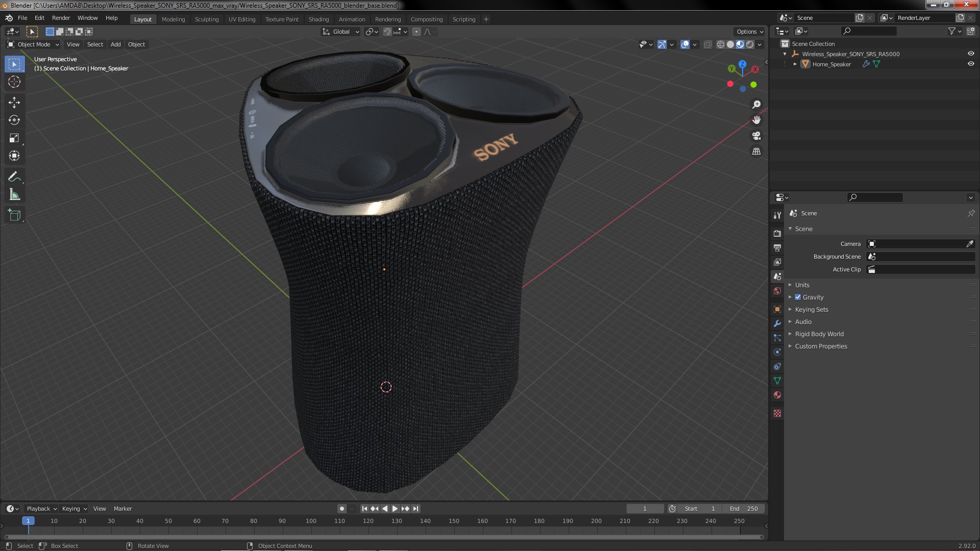This screenshot has height=551, width=980.
Task: Select the Scale tool
Action: (14, 138)
